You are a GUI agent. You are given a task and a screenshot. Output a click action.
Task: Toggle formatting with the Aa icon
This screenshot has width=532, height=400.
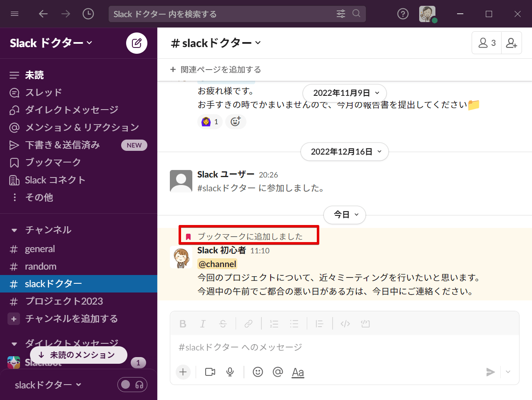[x=298, y=372]
